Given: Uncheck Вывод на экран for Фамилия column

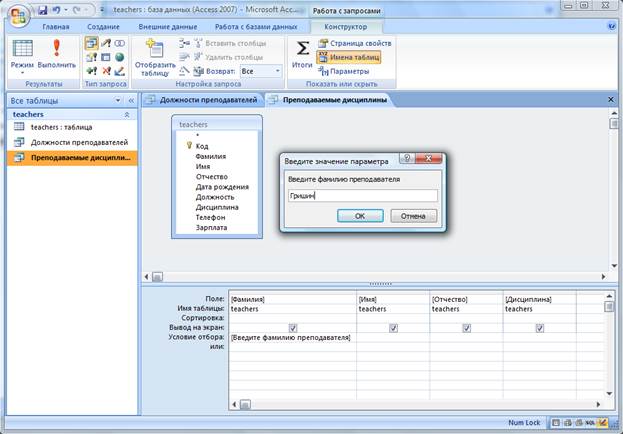Looking at the screenshot, I should 292,328.
